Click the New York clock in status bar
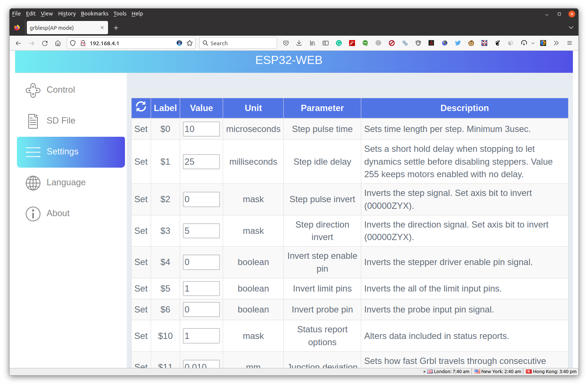This screenshot has height=386, width=588. pyautogui.click(x=498, y=372)
